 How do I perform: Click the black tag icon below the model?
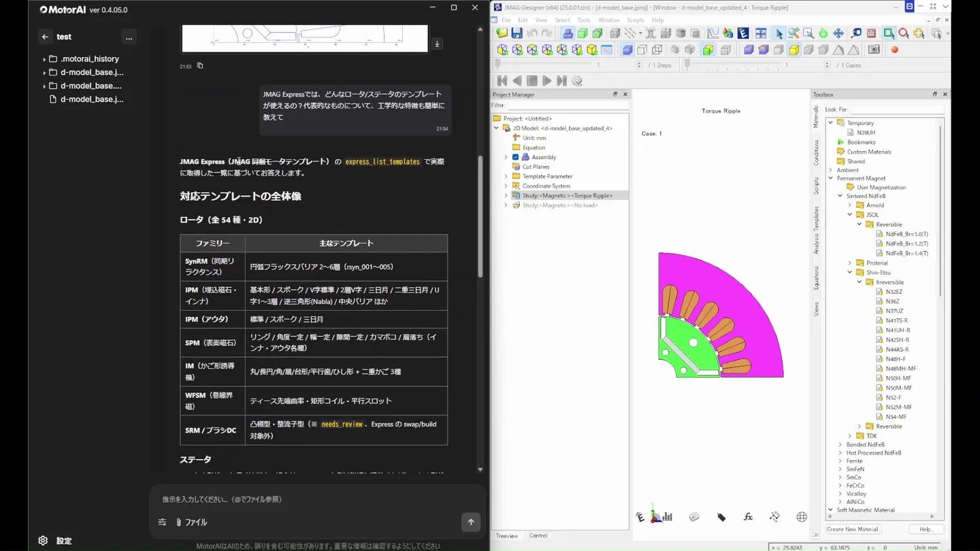(721, 517)
